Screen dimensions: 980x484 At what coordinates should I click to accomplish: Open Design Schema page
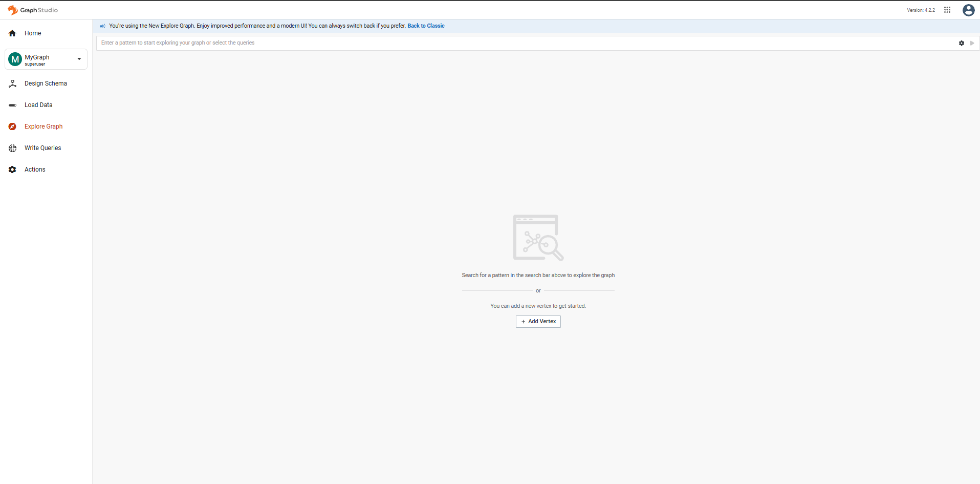coord(46,83)
